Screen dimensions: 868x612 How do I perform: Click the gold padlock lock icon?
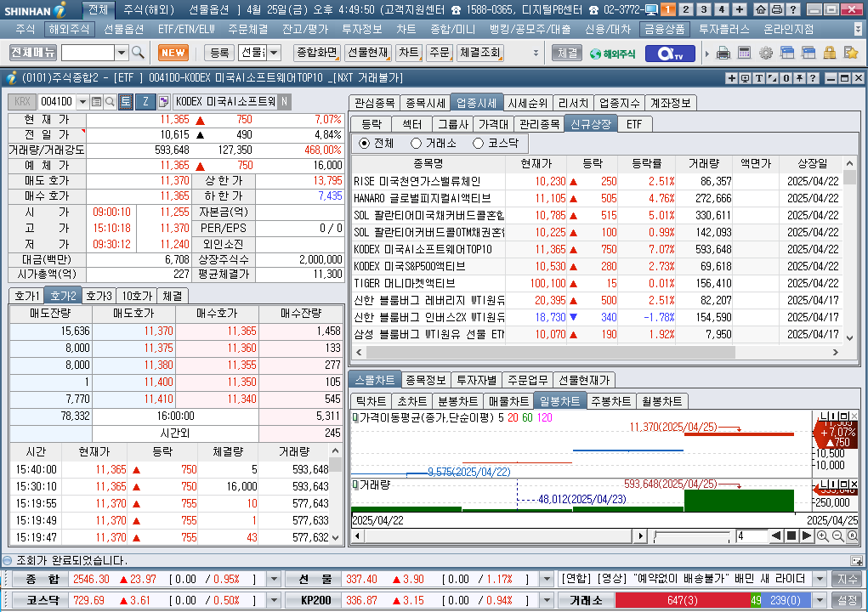(x=829, y=53)
